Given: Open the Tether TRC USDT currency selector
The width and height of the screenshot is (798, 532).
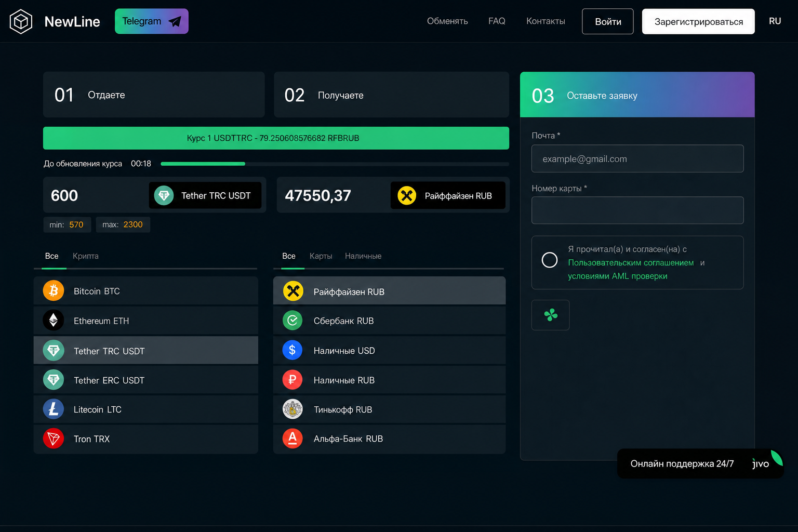Looking at the screenshot, I should (205, 195).
